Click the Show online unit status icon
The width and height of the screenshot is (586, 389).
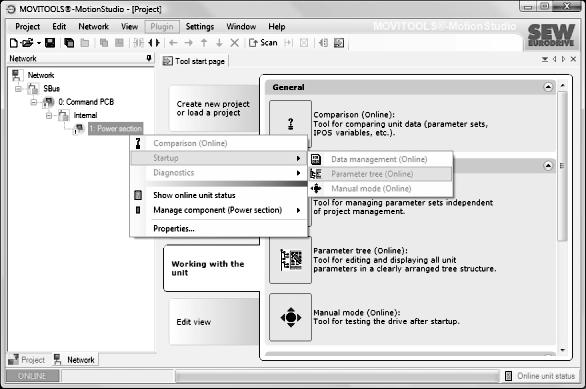[x=138, y=195]
